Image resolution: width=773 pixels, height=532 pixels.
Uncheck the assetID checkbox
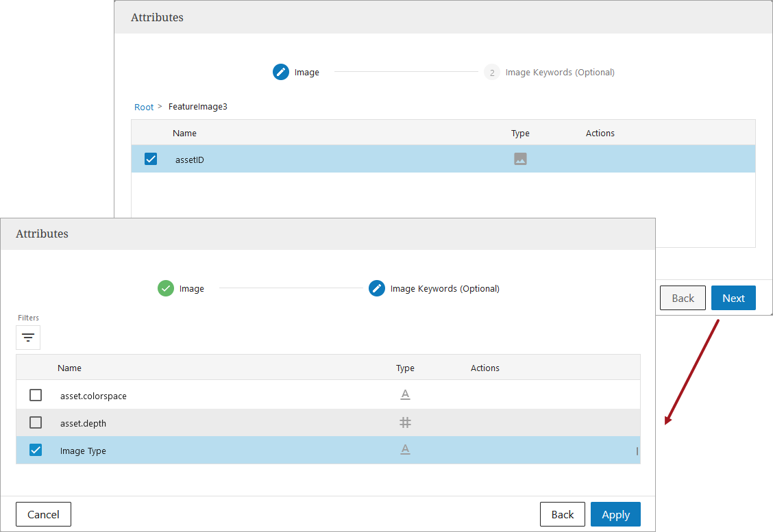(151, 159)
